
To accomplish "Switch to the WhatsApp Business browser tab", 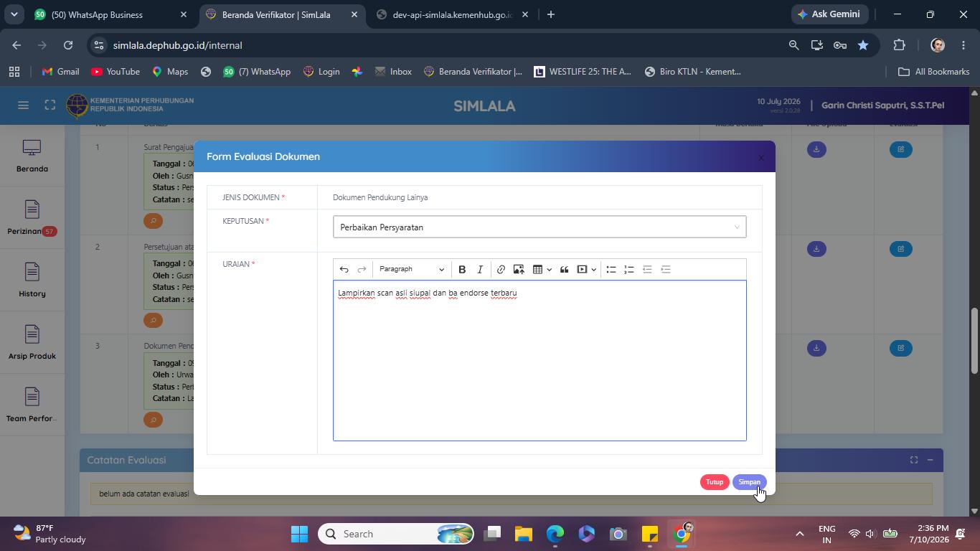I will [x=111, y=14].
